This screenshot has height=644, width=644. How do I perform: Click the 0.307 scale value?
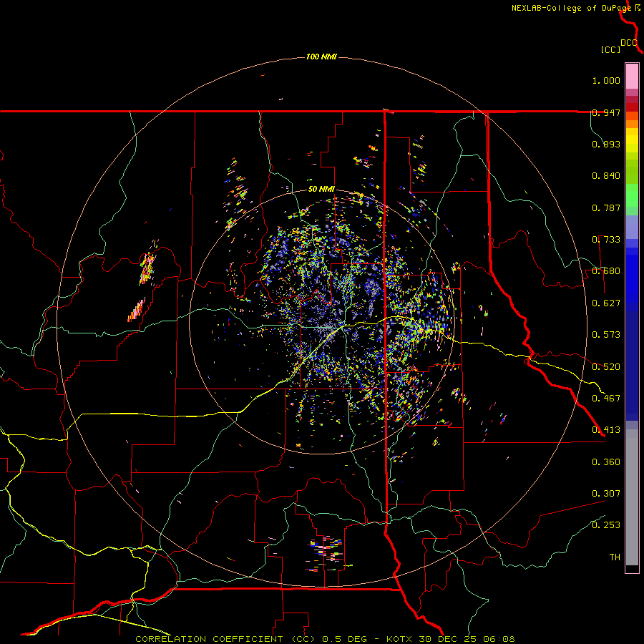point(606,494)
